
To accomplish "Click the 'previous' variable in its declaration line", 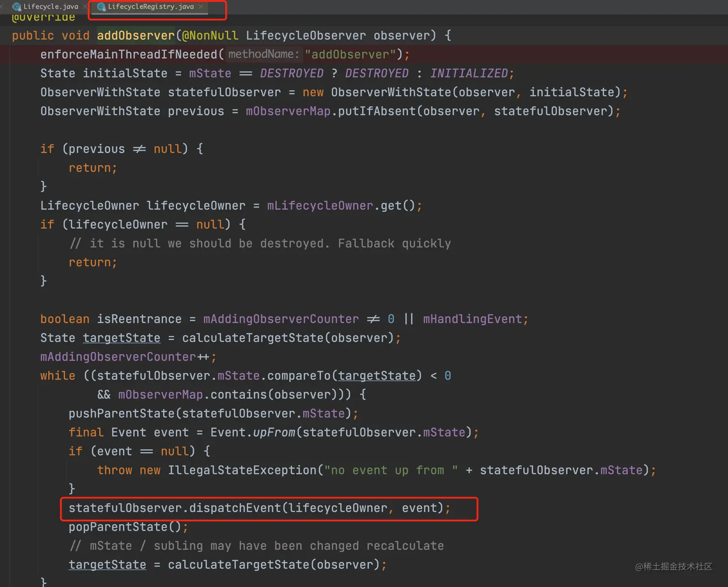I will [196, 111].
